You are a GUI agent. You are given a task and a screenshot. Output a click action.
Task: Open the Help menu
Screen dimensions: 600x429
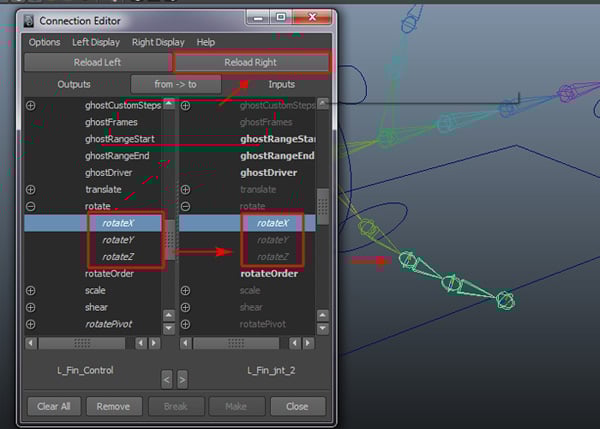tap(205, 42)
